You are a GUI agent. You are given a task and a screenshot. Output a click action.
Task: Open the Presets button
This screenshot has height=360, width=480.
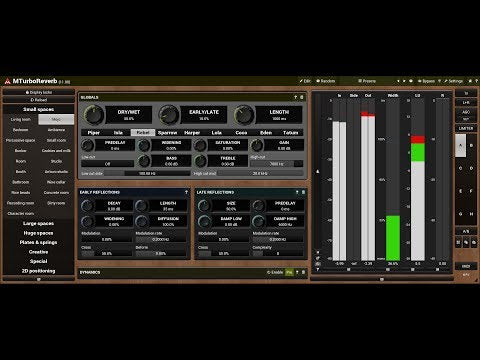[367, 81]
